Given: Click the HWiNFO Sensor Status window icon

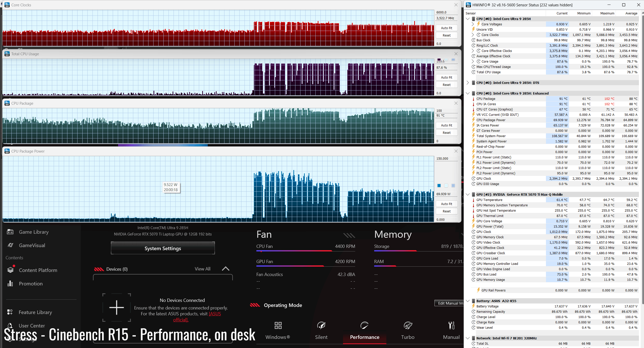Looking at the screenshot, I should (468, 5).
